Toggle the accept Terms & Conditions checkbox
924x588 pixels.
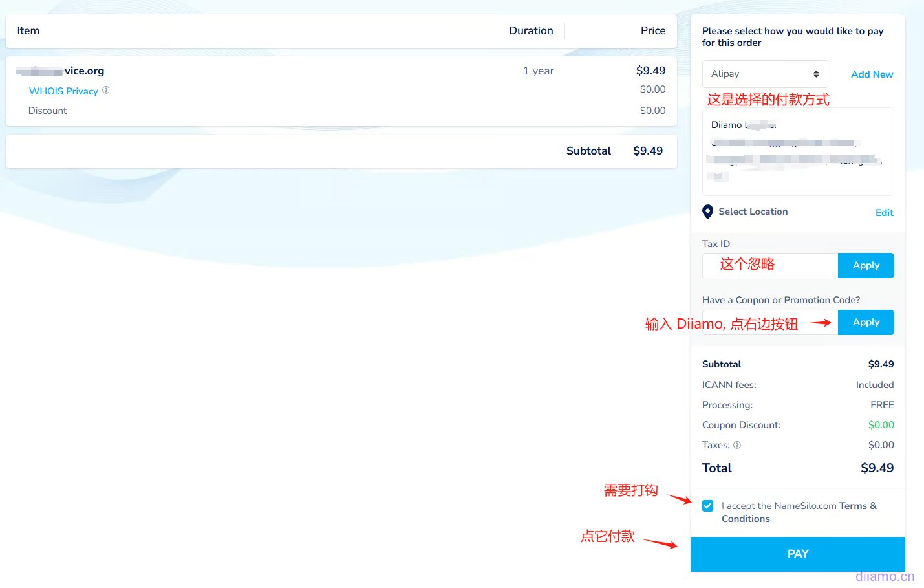(708, 506)
